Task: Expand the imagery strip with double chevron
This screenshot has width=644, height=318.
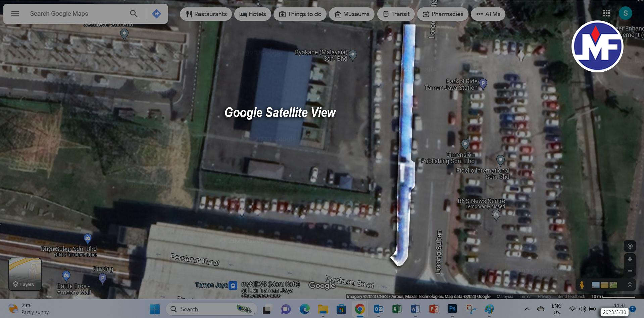Action: [x=630, y=285]
